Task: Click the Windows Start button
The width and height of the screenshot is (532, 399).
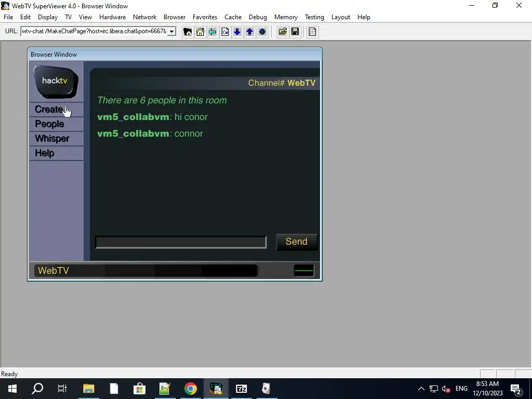Action: (x=12, y=389)
